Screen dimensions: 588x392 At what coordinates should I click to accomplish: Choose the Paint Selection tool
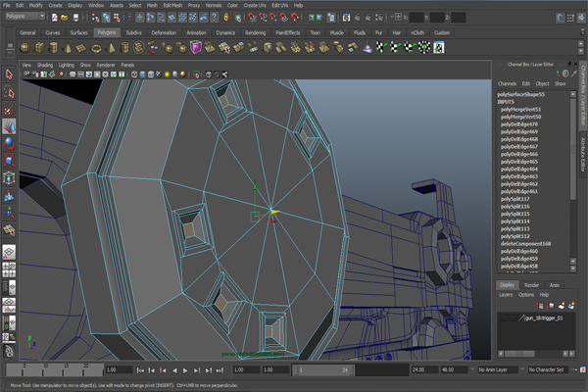(9, 110)
